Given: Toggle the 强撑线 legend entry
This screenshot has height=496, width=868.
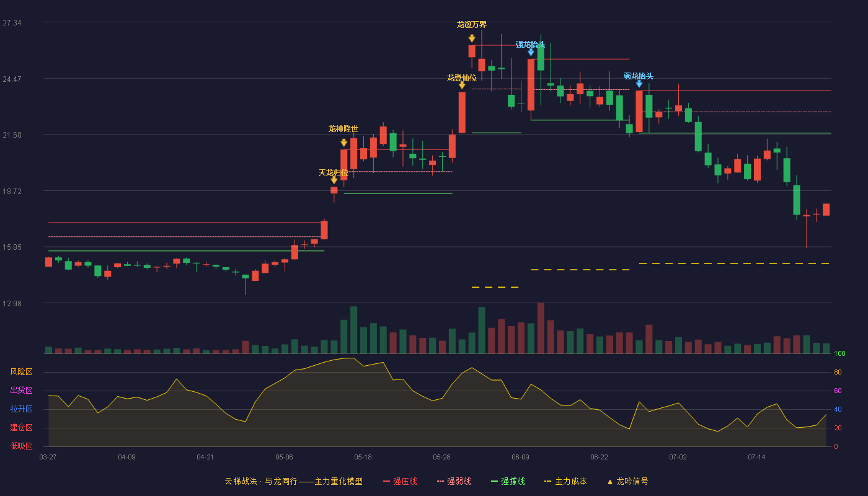Looking at the screenshot, I should [x=508, y=481].
